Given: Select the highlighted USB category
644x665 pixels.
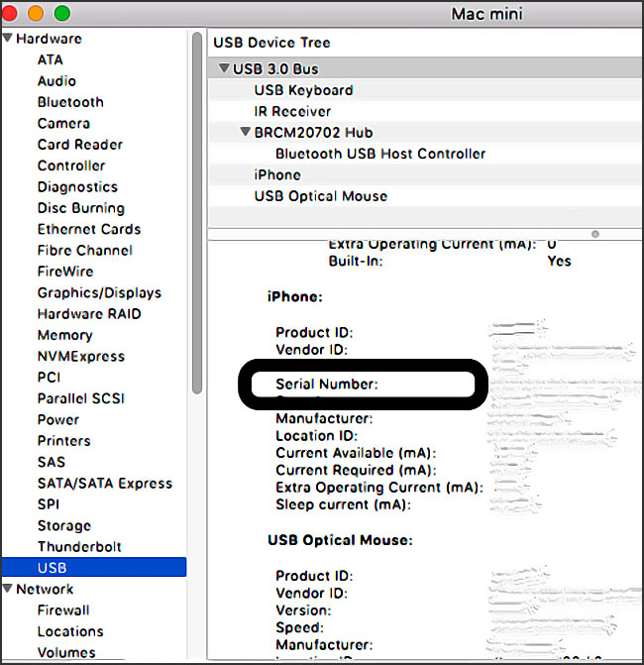Looking at the screenshot, I should [94, 568].
